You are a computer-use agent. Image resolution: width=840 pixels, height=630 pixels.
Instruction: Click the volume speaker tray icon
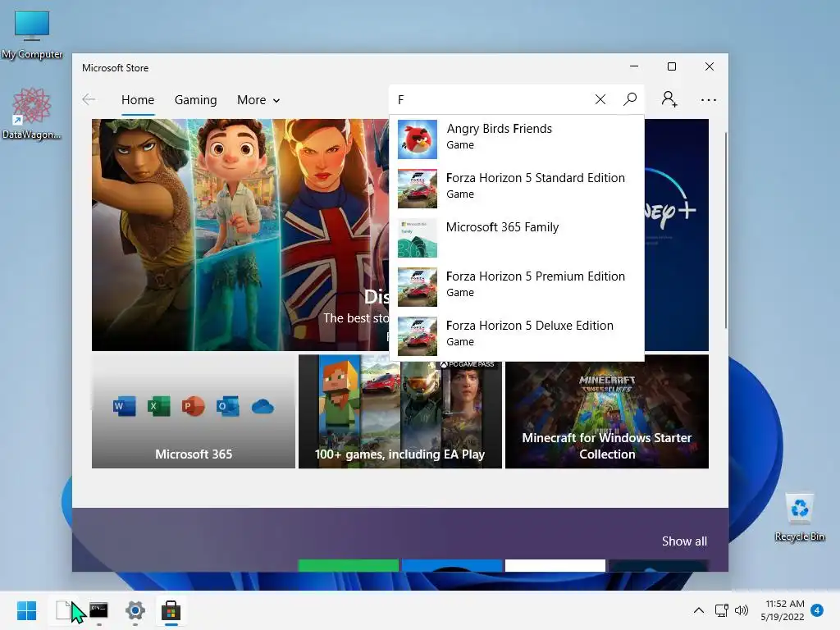(x=742, y=610)
